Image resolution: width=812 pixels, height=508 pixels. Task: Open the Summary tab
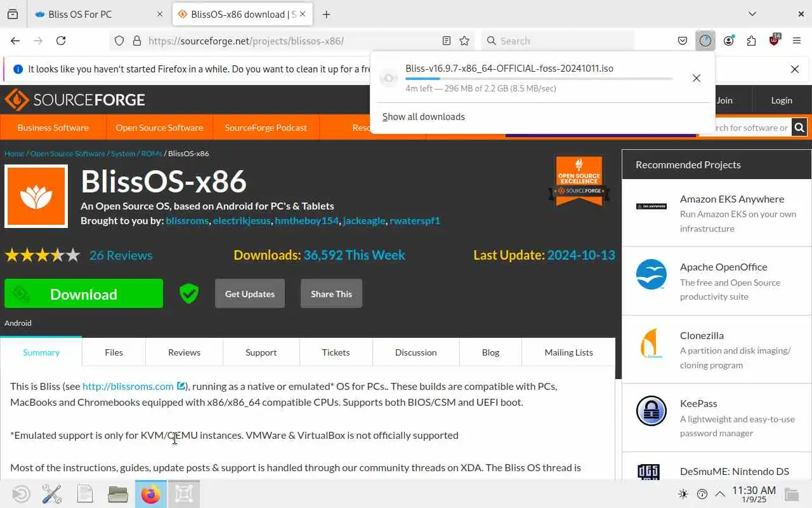tap(41, 352)
